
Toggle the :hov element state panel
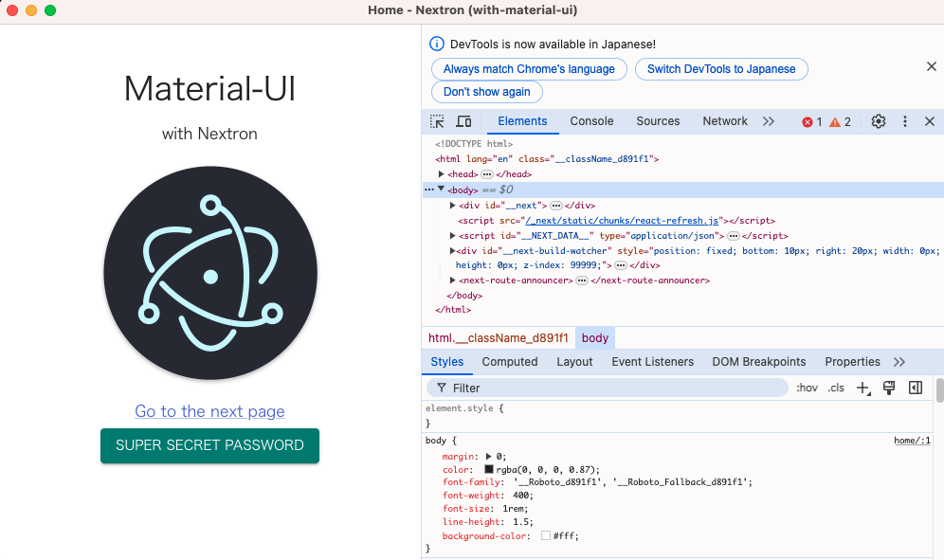(x=807, y=388)
